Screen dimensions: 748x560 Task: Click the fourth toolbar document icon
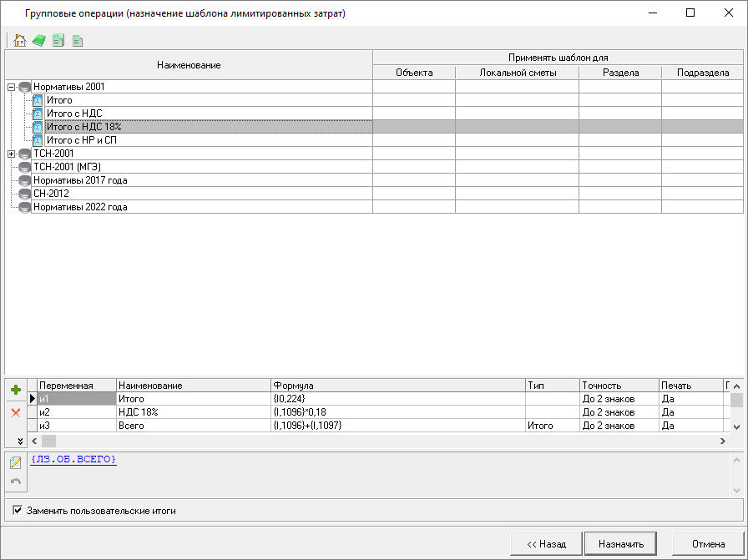(78, 40)
